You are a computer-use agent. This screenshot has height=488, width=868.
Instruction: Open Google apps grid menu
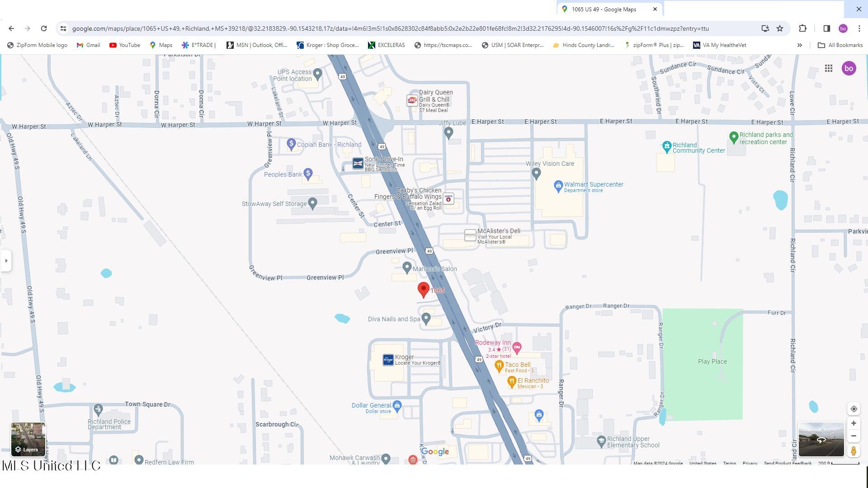pos(828,69)
